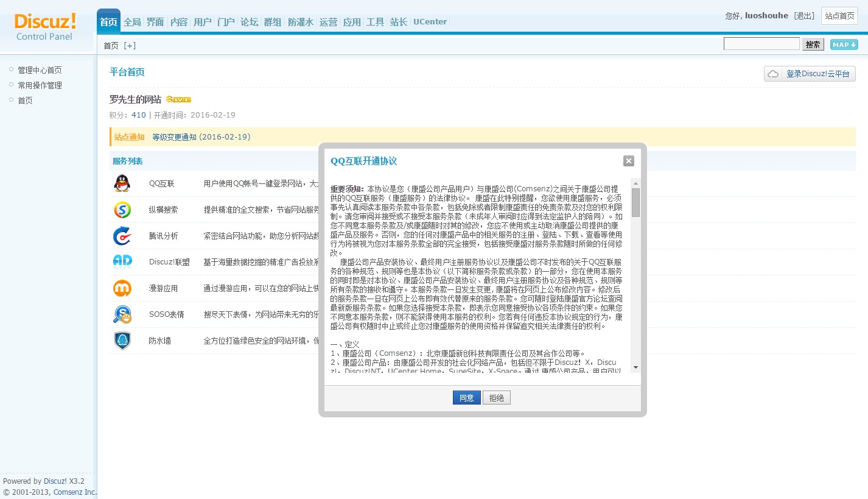Viewport: 868px width, 499px height.
Task: Click the 防水墙 shield icon
Action: pyautogui.click(x=122, y=341)
